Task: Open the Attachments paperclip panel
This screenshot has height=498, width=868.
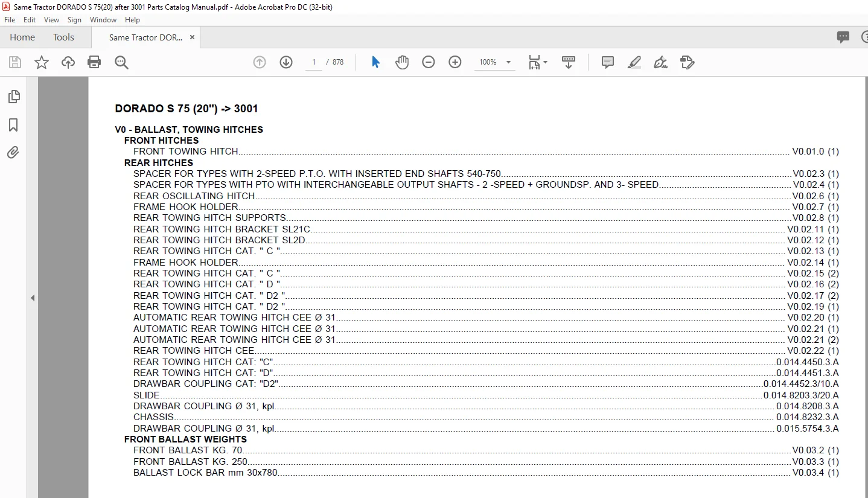Action: click(x=13, y=152)
